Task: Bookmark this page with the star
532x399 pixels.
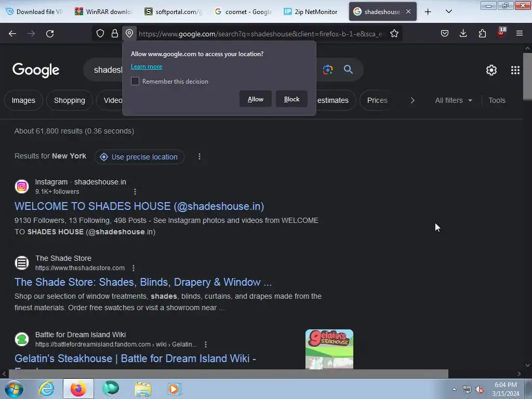Action: (x=394, y=33)
